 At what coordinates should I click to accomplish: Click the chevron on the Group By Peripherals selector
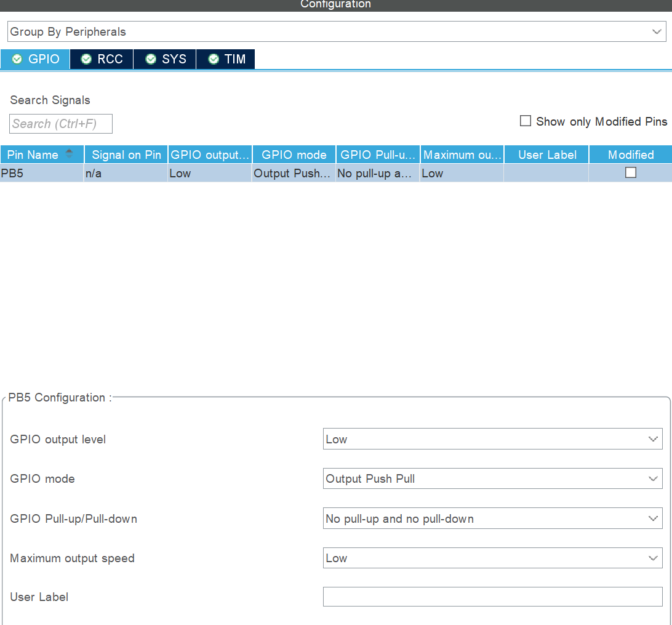click(655, 31)
